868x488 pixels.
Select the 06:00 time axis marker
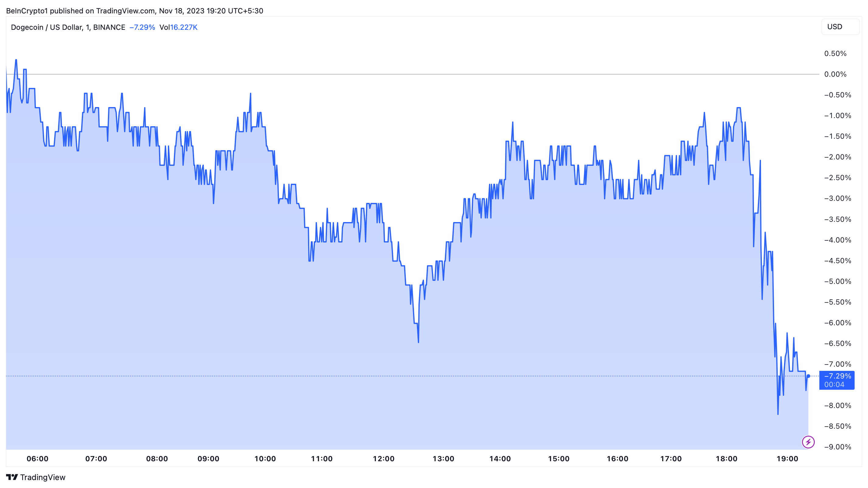point(37,459)
